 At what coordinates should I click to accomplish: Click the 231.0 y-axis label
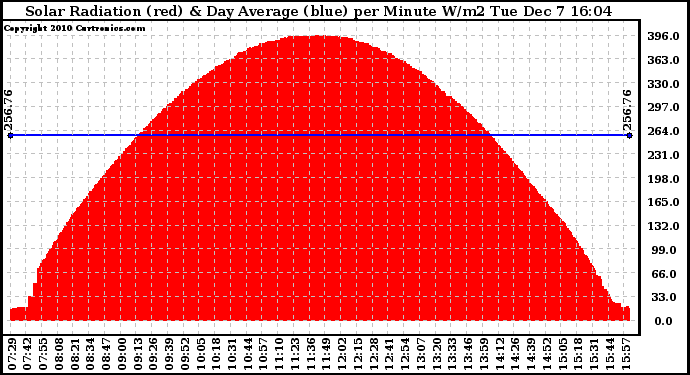coord(663,155)
